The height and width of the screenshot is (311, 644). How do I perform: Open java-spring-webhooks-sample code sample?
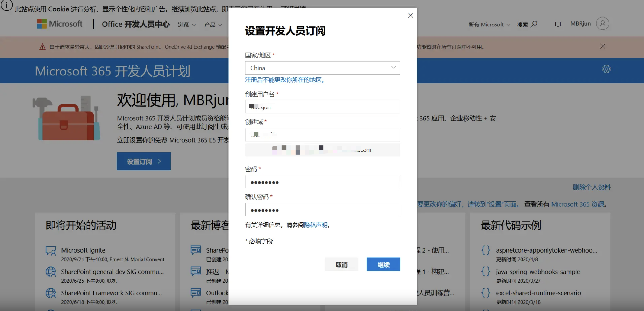pyautogui.click(x=538, y=272)
